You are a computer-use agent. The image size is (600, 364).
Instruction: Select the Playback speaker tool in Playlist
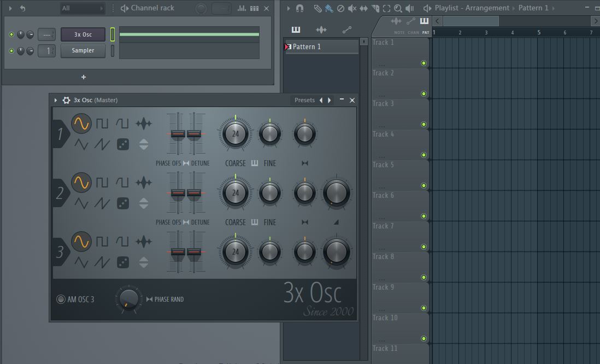click(409, 8)
